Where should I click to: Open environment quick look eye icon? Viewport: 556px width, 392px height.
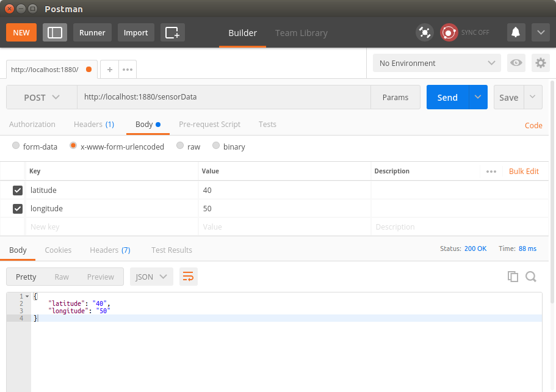pyautogui.click(x=516, y=63)
